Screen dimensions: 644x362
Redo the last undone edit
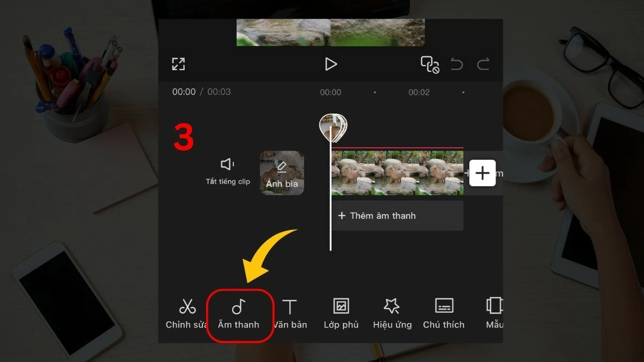(483, 65)
